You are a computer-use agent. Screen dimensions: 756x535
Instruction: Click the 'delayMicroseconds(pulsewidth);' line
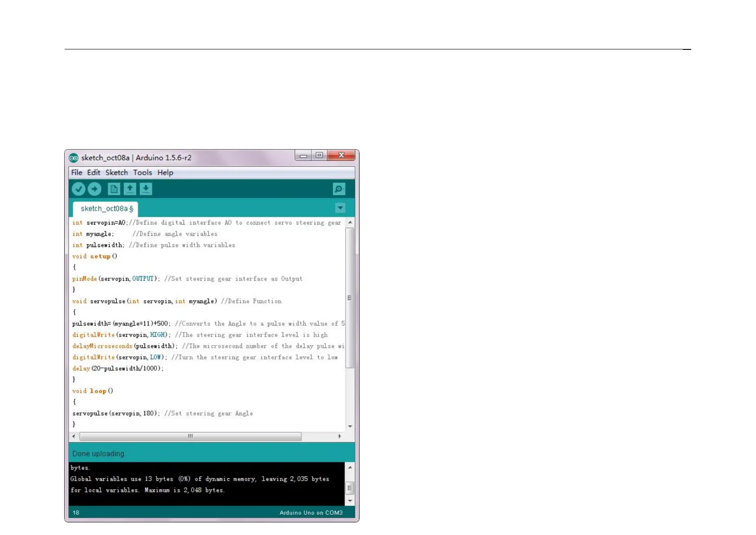[x=208, y=346]
